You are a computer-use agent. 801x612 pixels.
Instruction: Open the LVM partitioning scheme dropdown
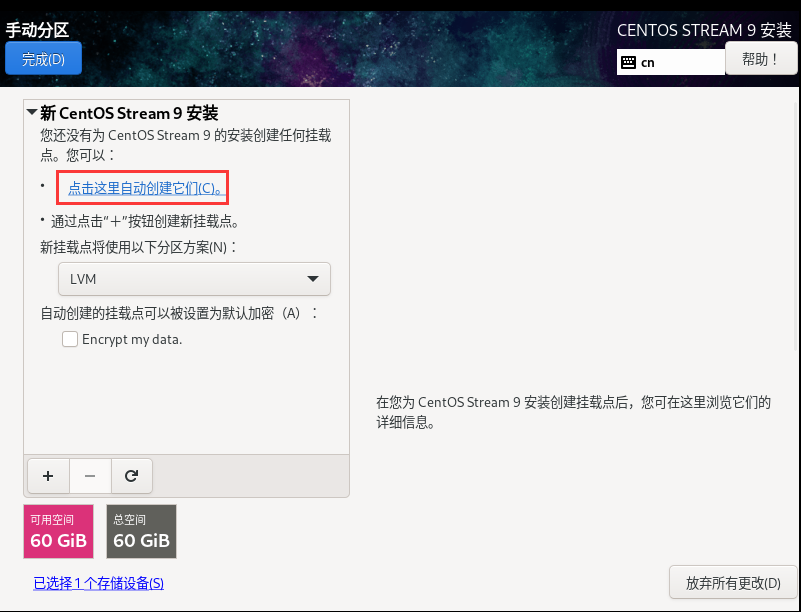pyautogui.click(x=194, y=279)
